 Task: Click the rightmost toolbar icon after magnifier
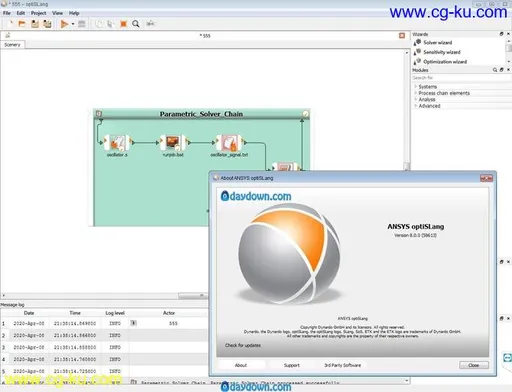coord(151,23)
